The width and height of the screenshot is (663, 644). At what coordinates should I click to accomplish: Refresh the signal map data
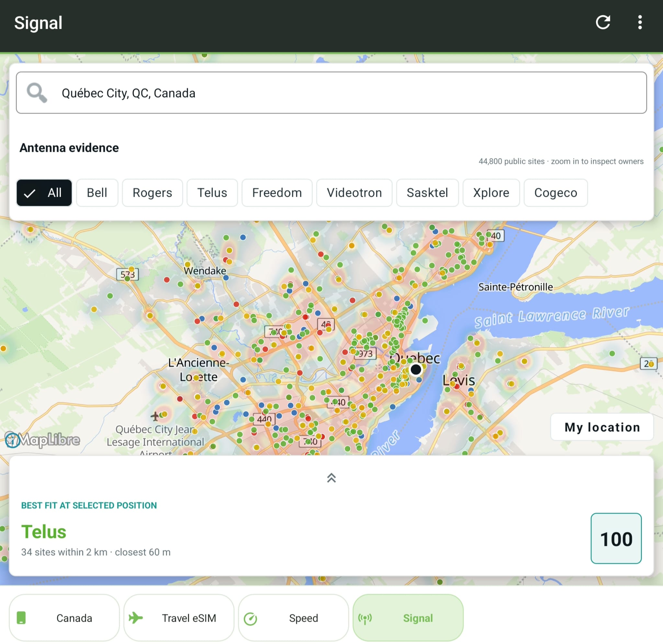tap(603, 23)
